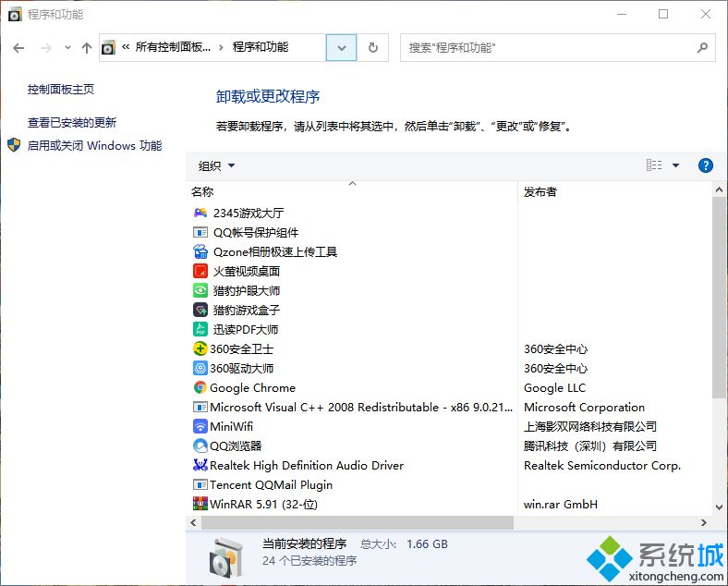Expand the hidden breadcrumb chevron «
This screenshot has width=728, height=586.
pos(126,47)
